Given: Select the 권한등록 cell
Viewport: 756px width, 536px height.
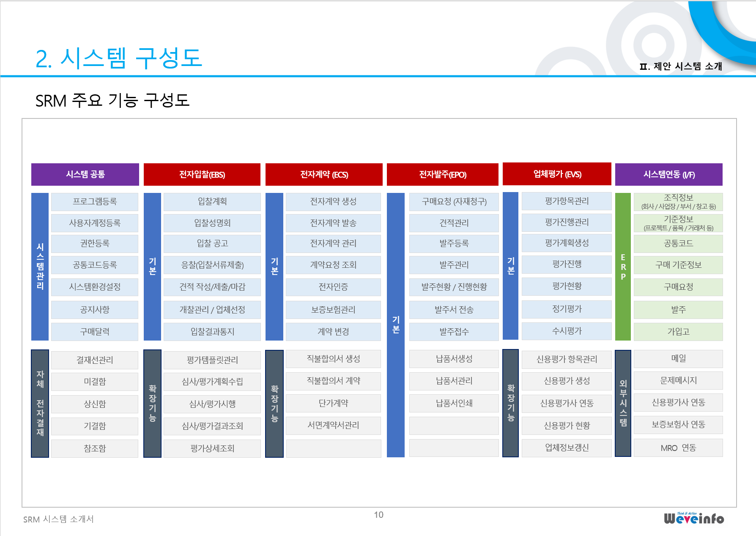Looking at the screenshot, I should [95, 244].
